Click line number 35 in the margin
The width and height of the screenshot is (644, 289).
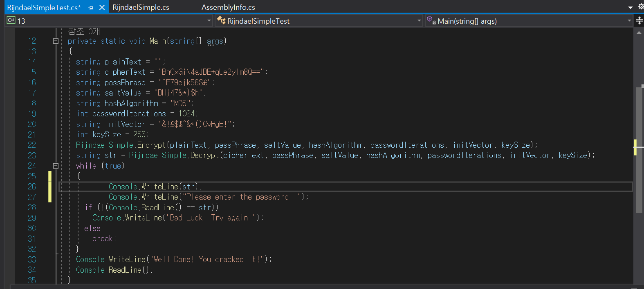point(32,280)
